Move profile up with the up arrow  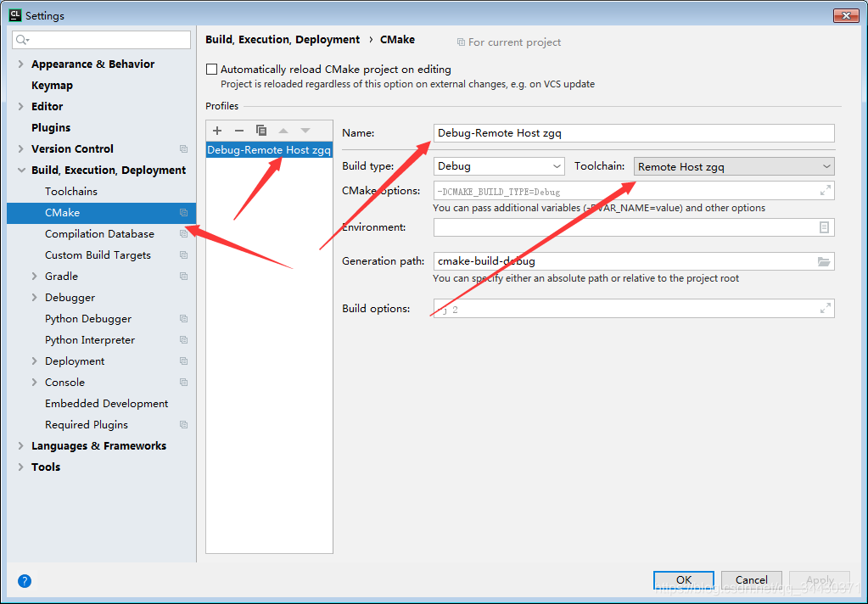[x=283, y=131]
